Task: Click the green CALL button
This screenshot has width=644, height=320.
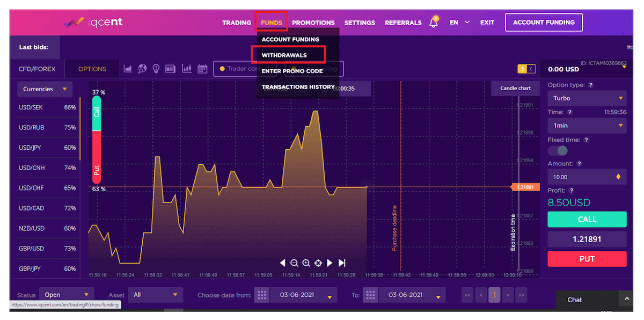Action: (587, 219)
